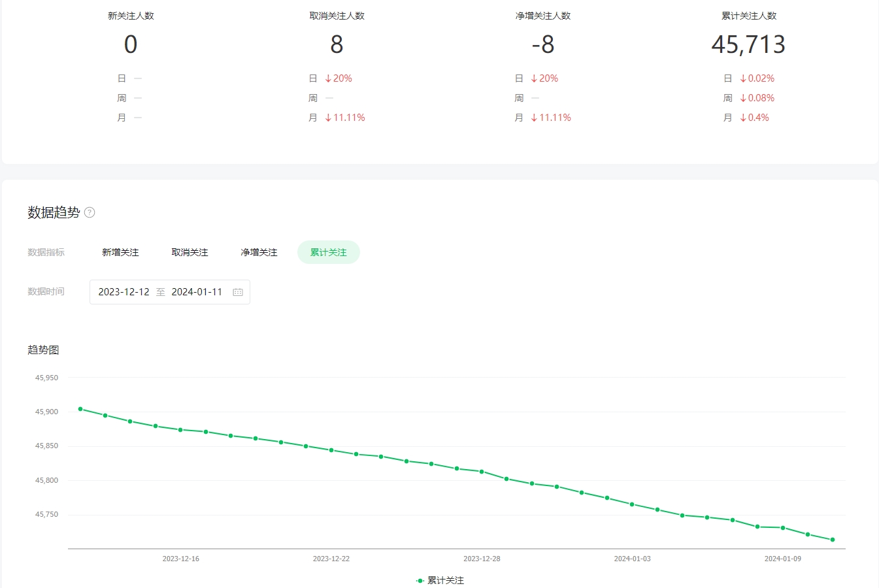This screenshot has height=588, width=879.
Task: Click the 45,950 y-axis label
Action: tap(46, 378)
